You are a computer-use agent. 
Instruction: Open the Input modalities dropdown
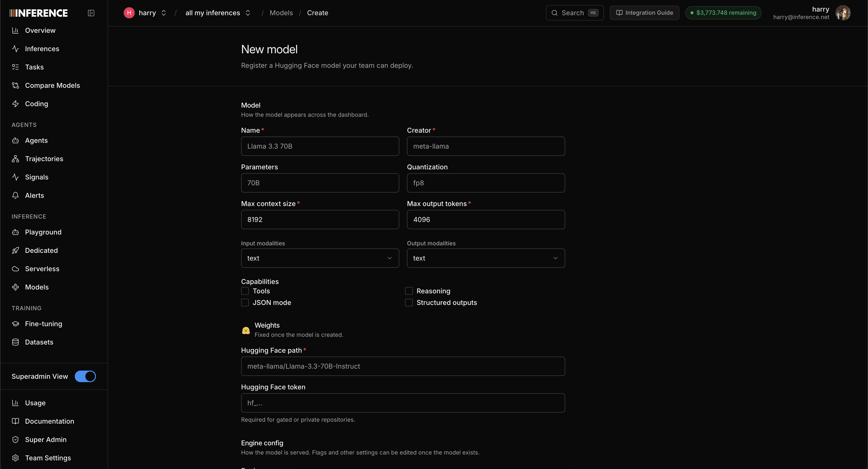[x=320, y=258]
